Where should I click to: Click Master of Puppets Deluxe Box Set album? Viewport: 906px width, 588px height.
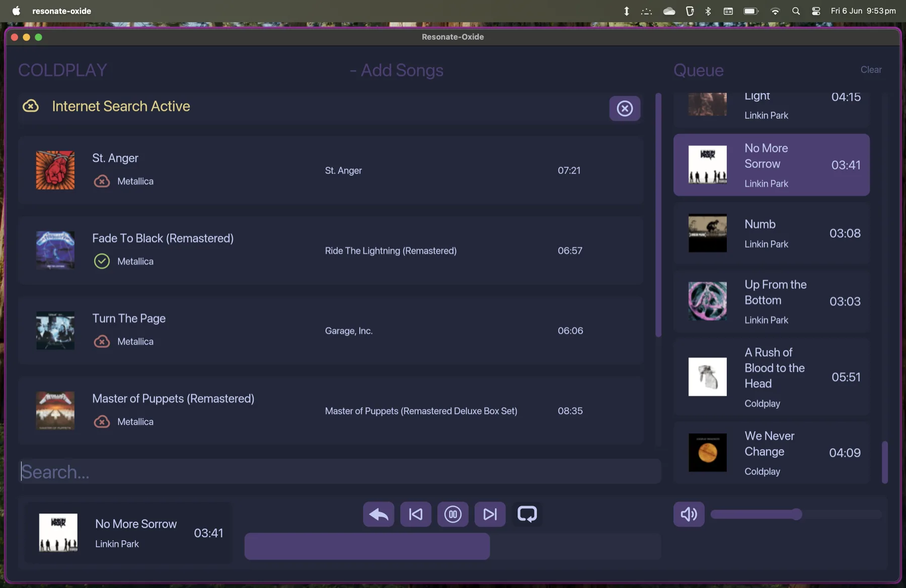point(421,411)
